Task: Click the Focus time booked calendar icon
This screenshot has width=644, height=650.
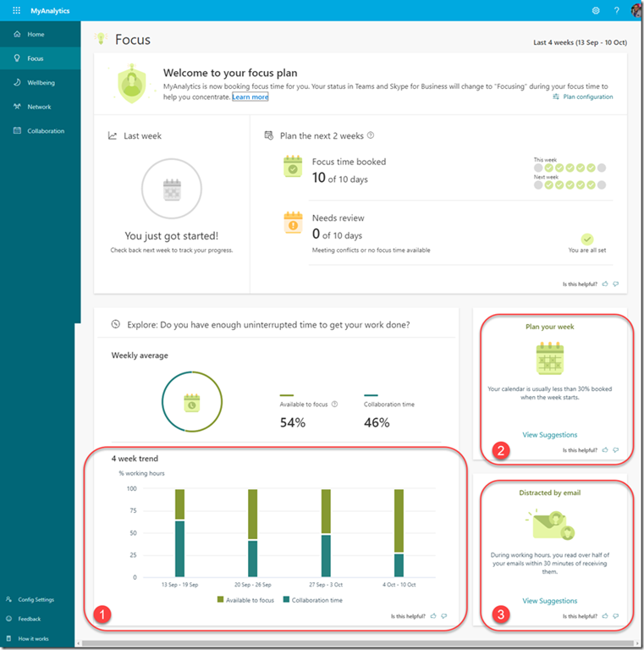Action: pyautogui.click(x=293, y=167)
